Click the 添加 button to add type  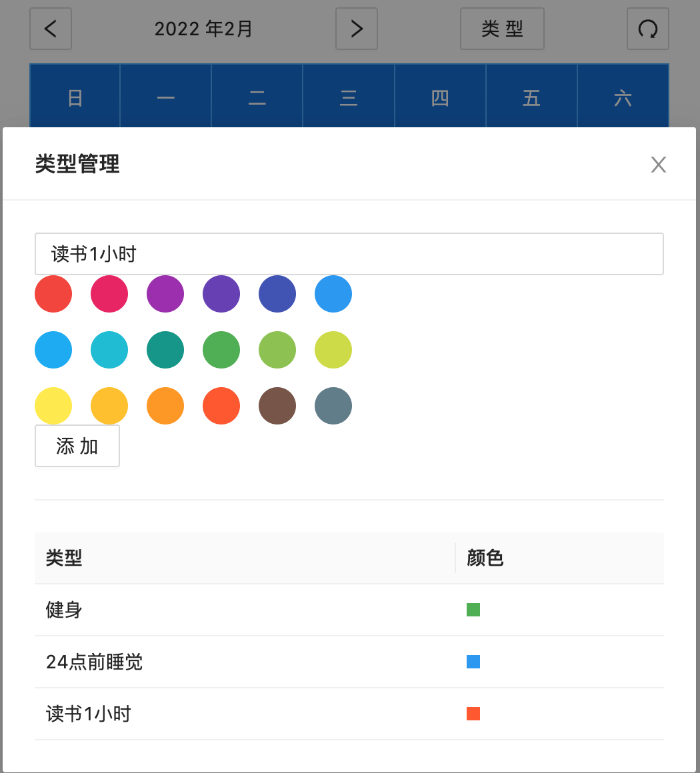pyautogui.click(x=77, y=446)
